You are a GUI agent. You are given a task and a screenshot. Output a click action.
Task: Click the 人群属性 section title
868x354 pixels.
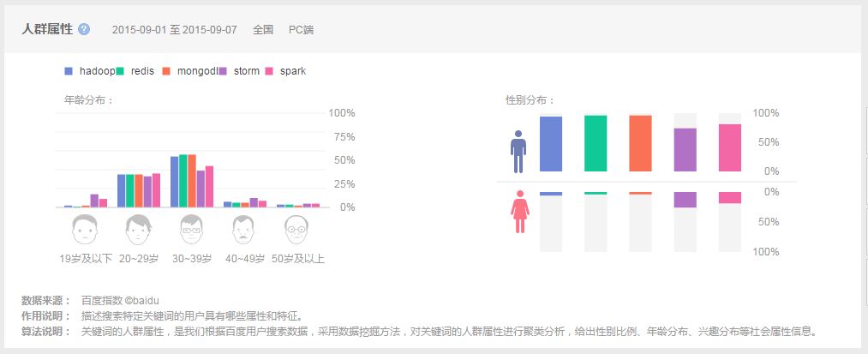pyautogui.click(x=47, y=29)
